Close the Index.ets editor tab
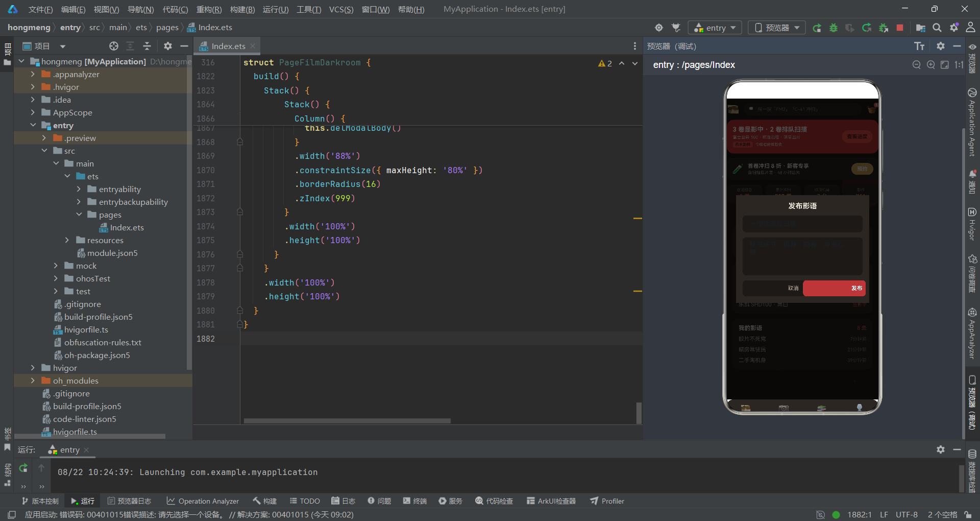This screenshot has width=980, height=521. pos(253,46)
